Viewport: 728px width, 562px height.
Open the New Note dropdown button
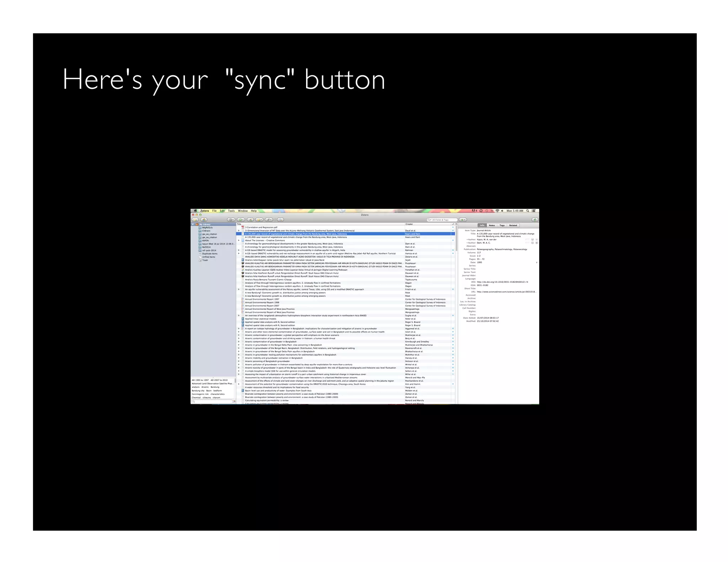259,220
